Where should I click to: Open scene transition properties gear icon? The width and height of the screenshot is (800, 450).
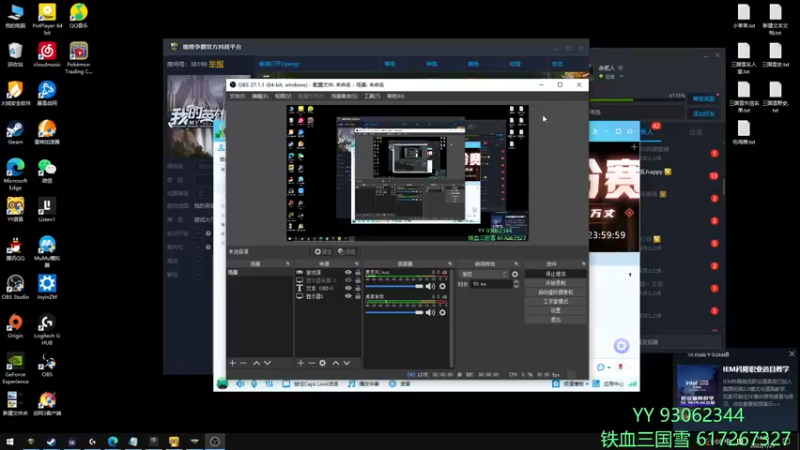click(x=515, y=274)
